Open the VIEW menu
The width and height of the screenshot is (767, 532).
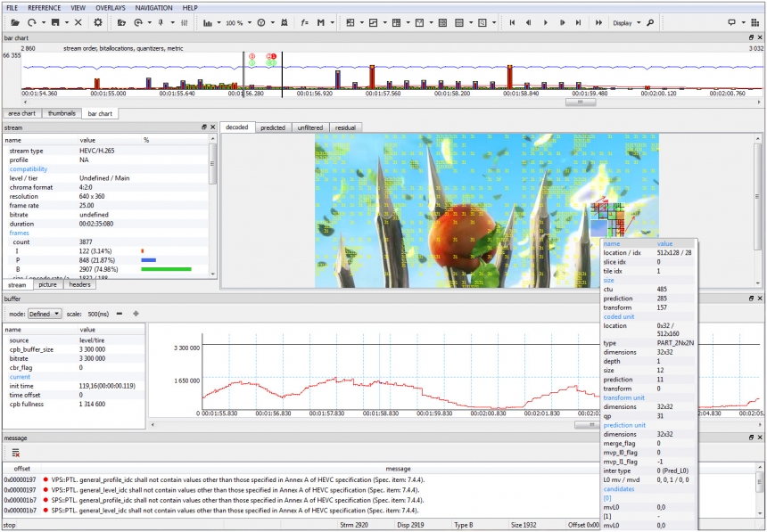point(78,8)
